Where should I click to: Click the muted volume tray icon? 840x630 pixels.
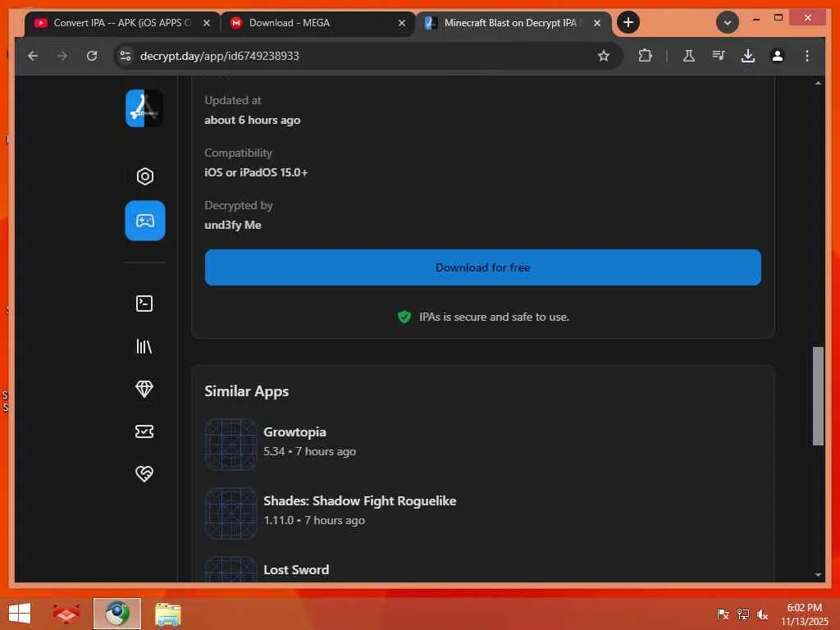762,614
